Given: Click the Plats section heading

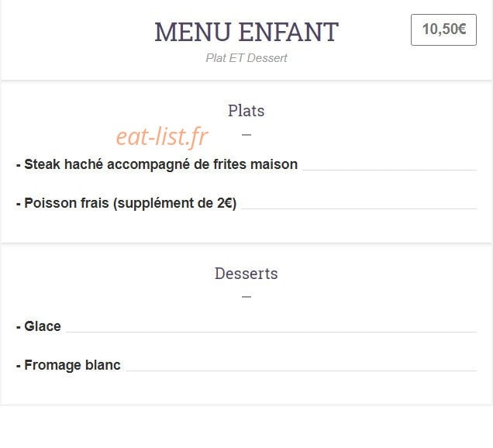Looking at the screenshot, I should coord(246,111).
